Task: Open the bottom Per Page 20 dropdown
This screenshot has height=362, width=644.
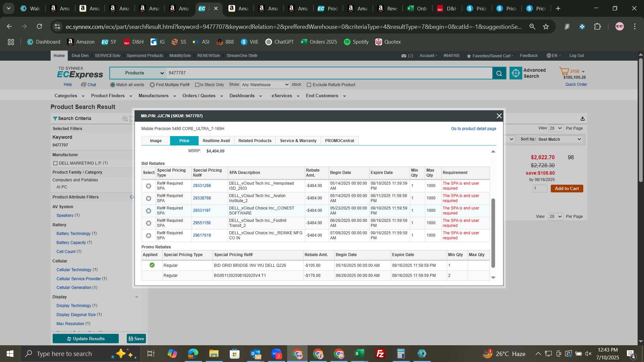Action: 555,217
